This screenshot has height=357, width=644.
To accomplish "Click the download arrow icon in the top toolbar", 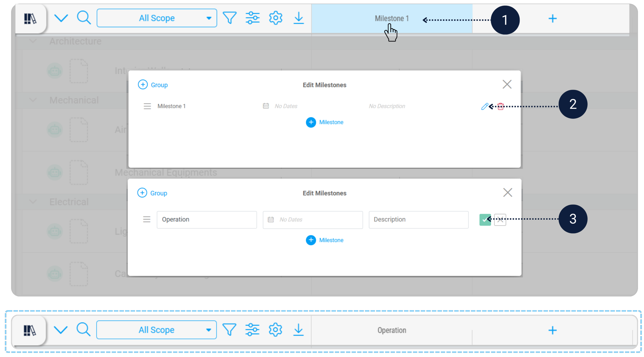I will tap(298, 18).
